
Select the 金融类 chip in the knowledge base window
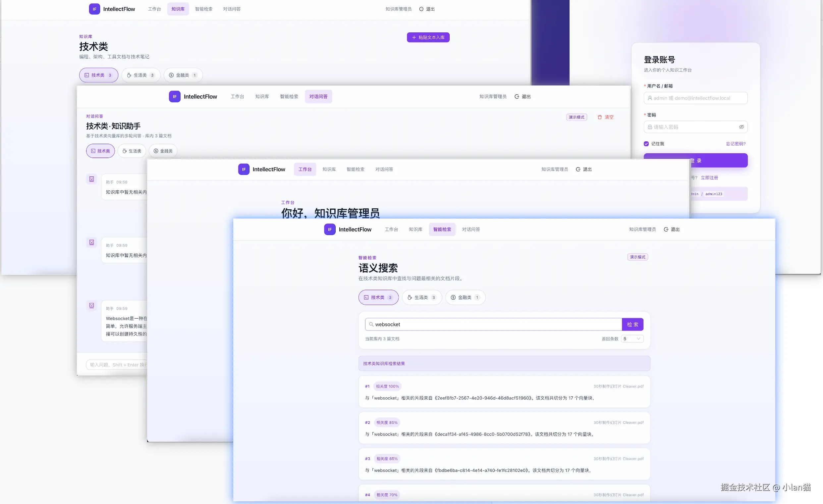183,75
